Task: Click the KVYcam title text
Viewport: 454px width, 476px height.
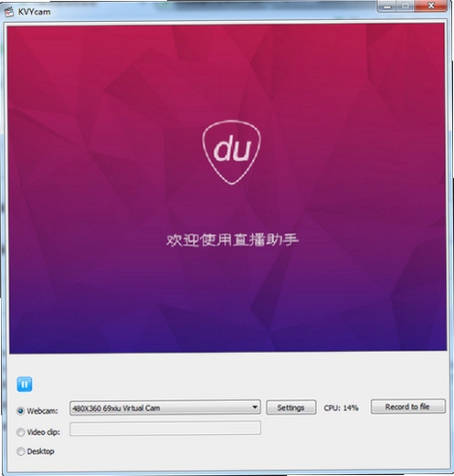Action: coord(34,12)
